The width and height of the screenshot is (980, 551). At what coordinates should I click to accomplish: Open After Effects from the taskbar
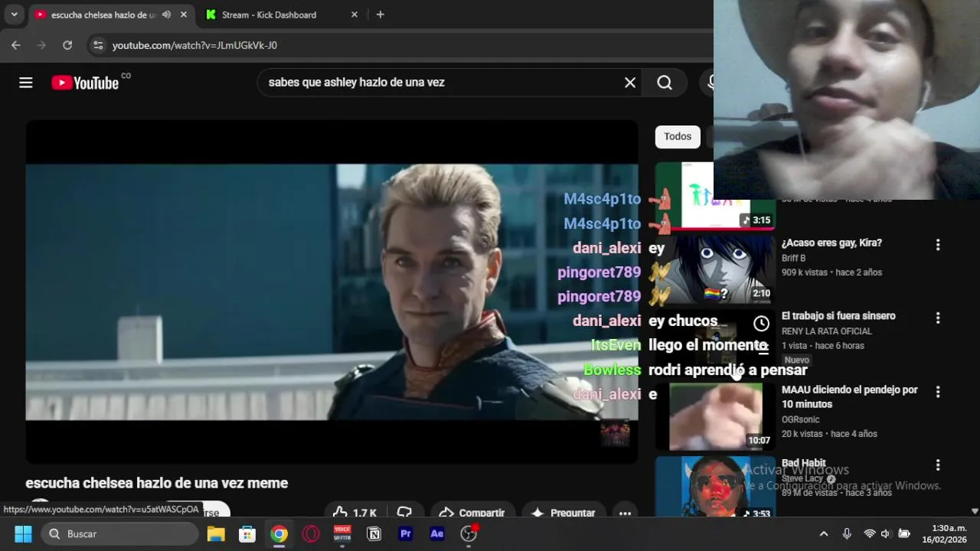click(x=437, y=533)
